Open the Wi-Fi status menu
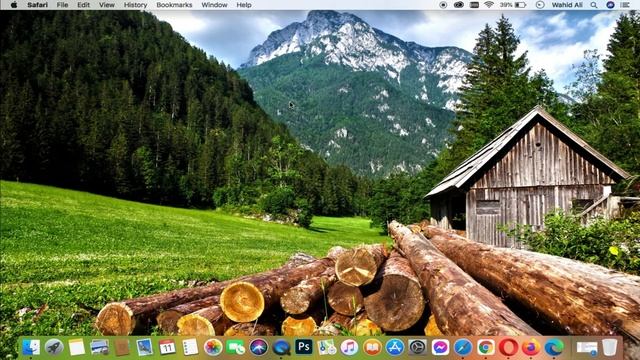The width and height of the screenshot is (640, 360). point(489,5)
